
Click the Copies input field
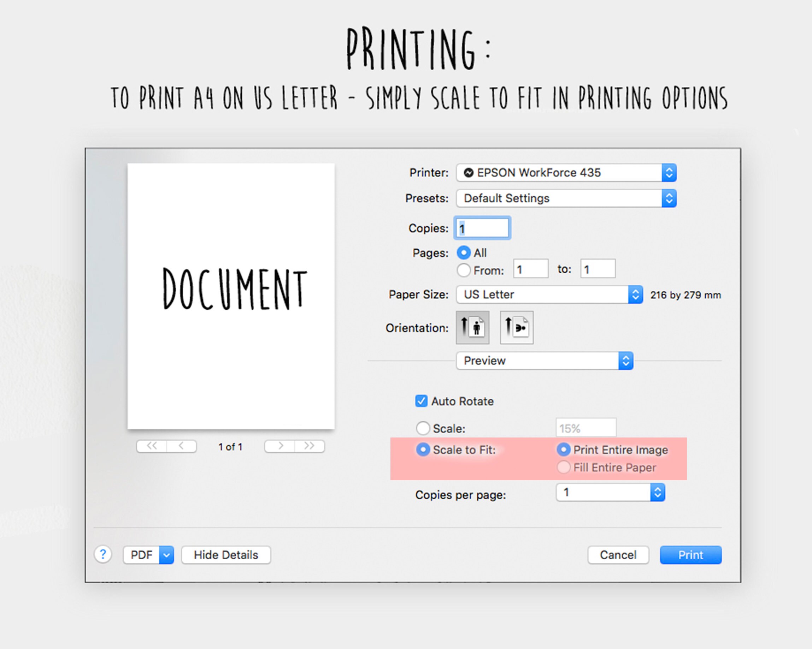point(482,228)
